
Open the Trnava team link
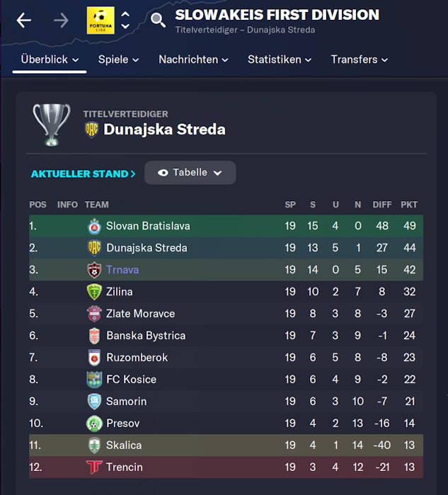pos(122,270)
